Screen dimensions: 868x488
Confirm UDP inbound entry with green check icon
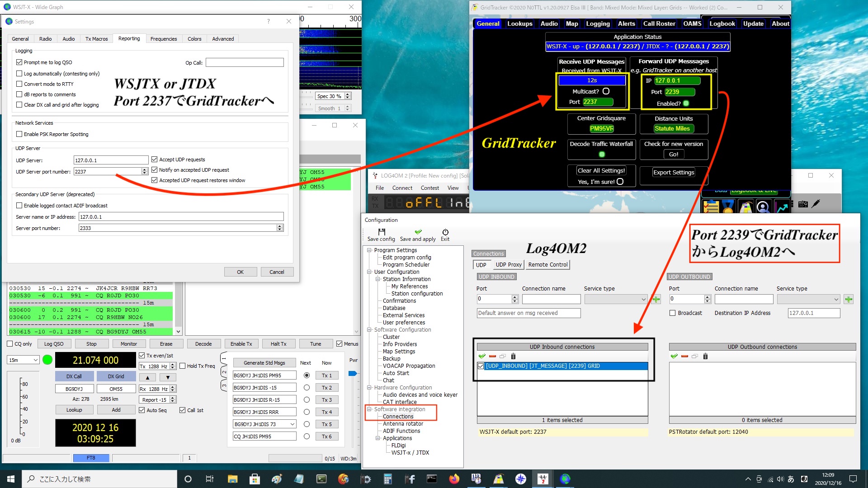tap(482, 357)
